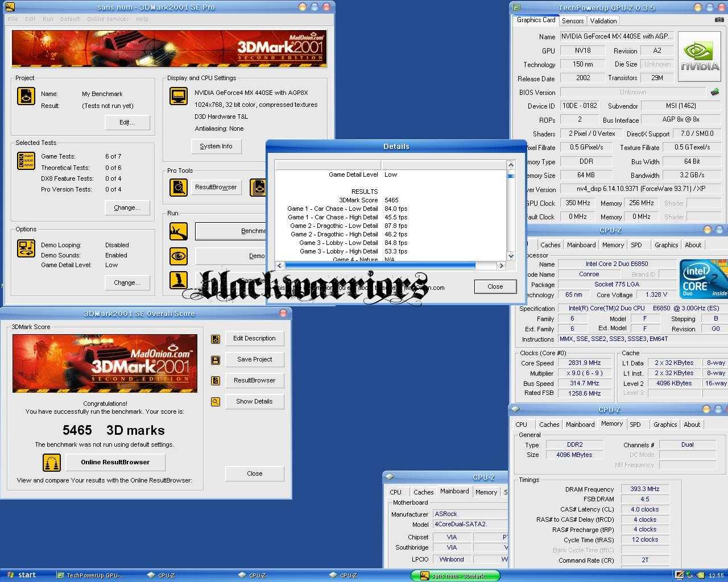
Task: Click Show Details in Overall Score window
Action: (x=254, y=401)
